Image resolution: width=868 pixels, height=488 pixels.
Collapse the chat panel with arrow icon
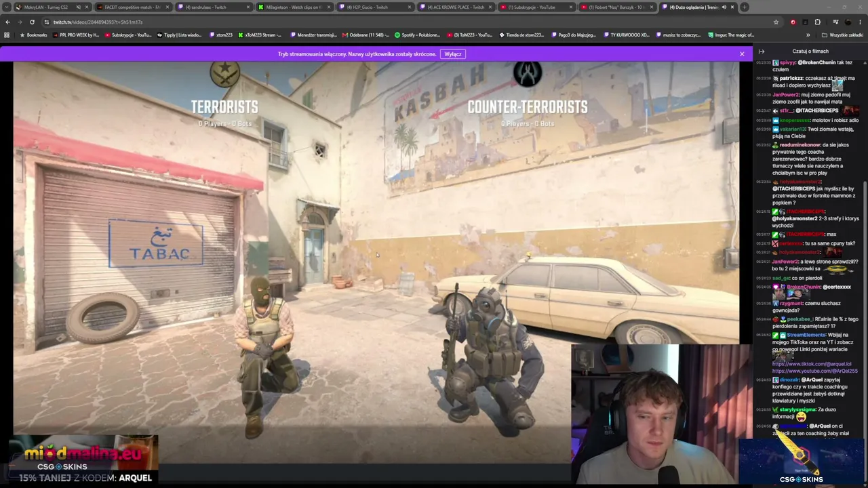click(x=762, y=52)
